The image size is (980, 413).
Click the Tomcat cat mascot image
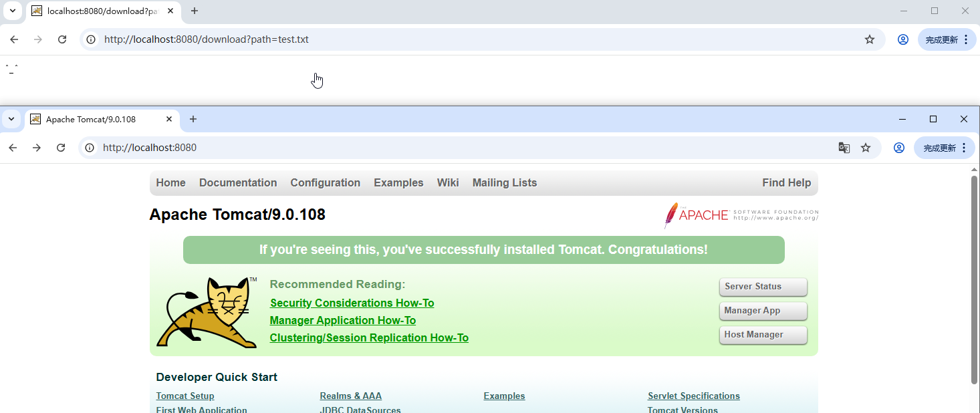(207, 313)
